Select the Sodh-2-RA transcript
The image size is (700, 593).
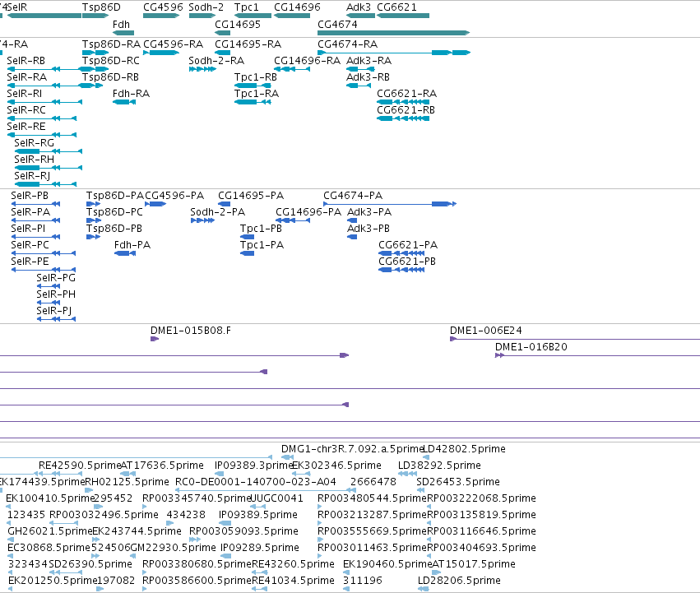[202, 69]
